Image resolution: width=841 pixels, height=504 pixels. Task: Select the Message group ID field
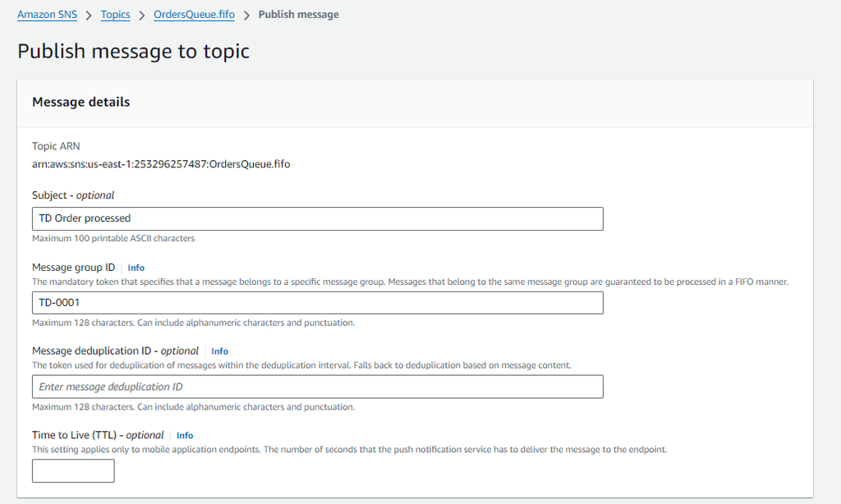coord(316,302)
